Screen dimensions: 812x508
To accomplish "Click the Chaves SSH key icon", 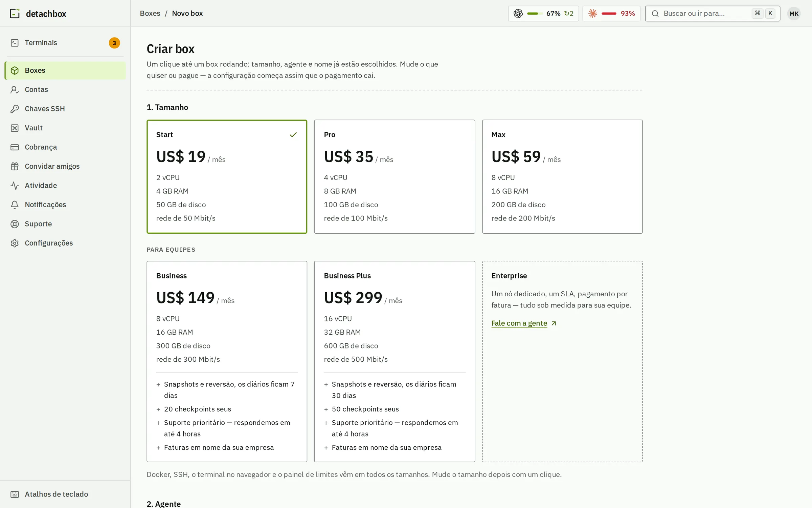I will tap(15, 109).
